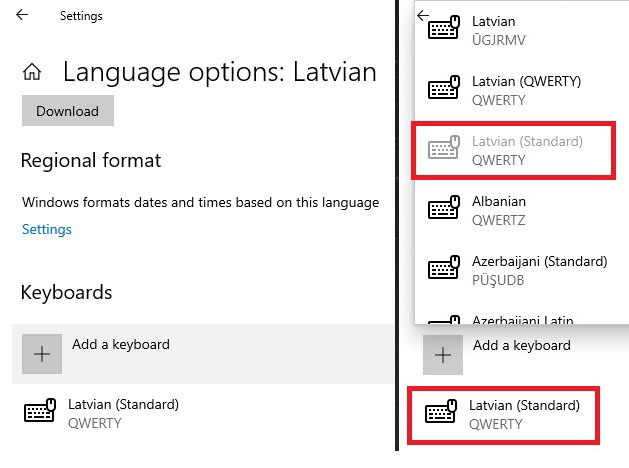The height and width of the screenshot is (468, 629).
Task: Click the plus icon in left Keyboards section
Action: (41, 353)
